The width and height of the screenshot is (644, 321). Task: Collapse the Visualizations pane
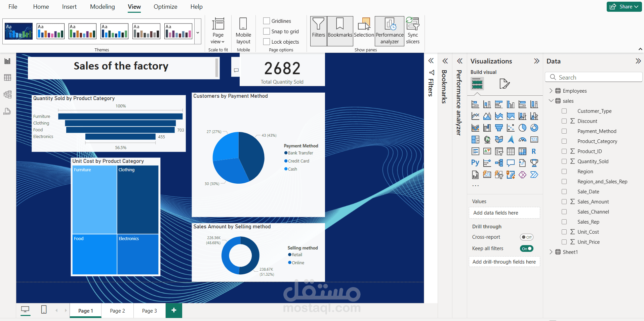pos(536,61)
